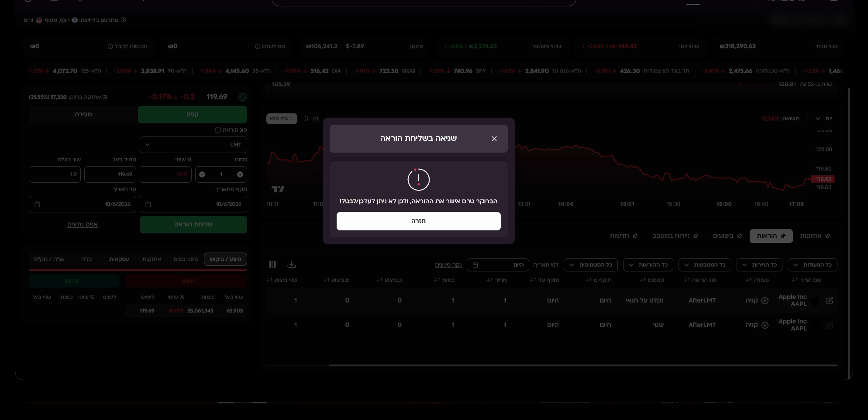868x420 pixels.
Task: Select the קניה buy toggle
Action: tap(193, 114)
